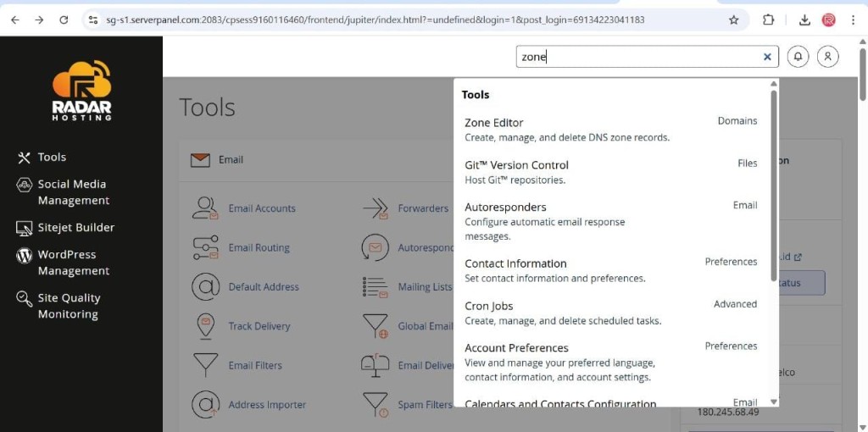868x432 pixels.
Task: Click the Mailing Lists icon
Action: pyautogui.click(x=376, y=286)
